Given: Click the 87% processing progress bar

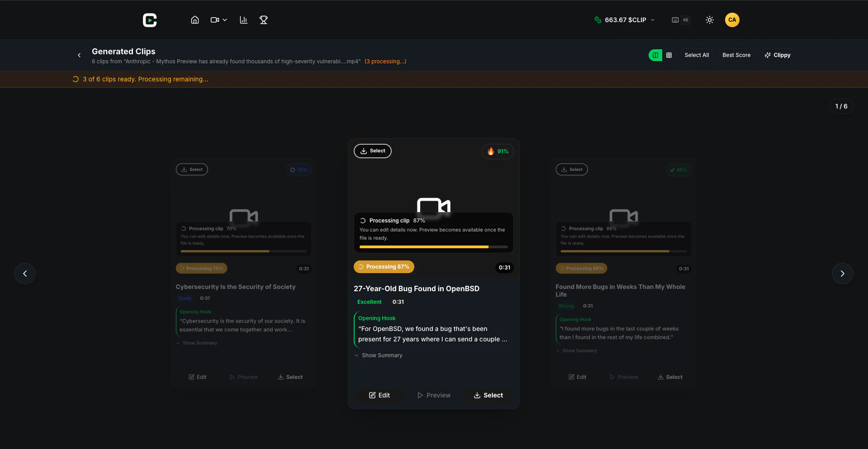Looking at the screenshot, I should [432, 247].
